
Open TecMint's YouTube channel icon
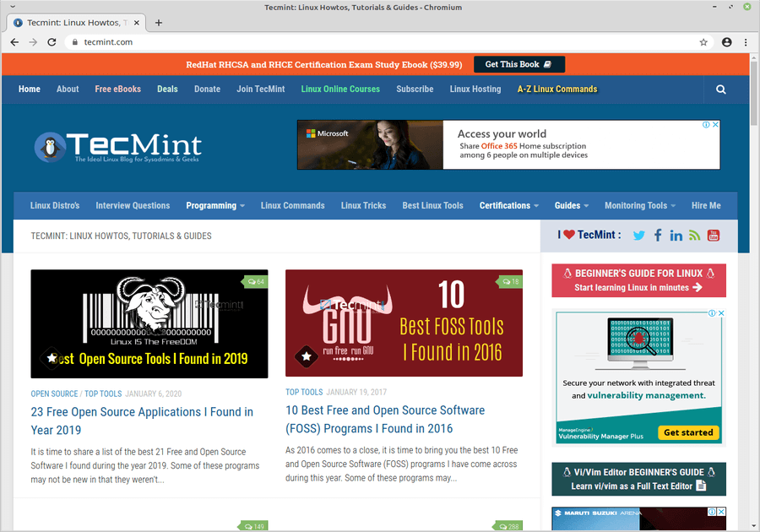(714, 236)
